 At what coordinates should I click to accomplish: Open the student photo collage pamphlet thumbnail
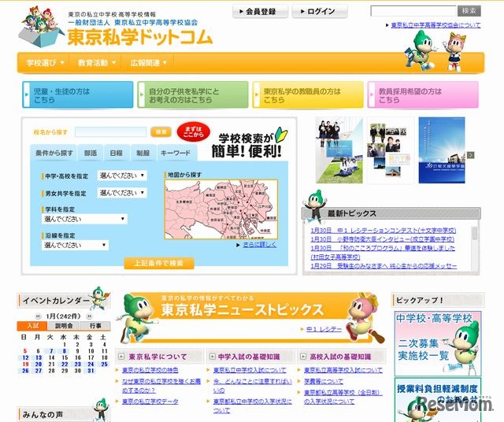click(x=391, y=150)
